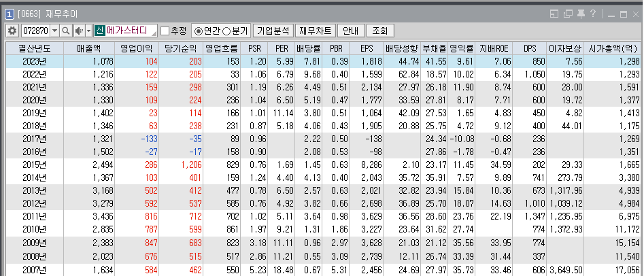Click the 시가총액(억) column header
Screen dimensions: 644x276
pyautogui.click(x=613, y=48)
